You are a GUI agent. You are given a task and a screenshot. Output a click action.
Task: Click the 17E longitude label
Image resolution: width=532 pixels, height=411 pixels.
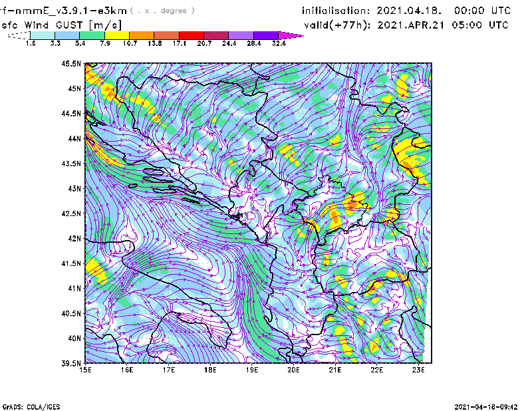click(x=169, y=370)
